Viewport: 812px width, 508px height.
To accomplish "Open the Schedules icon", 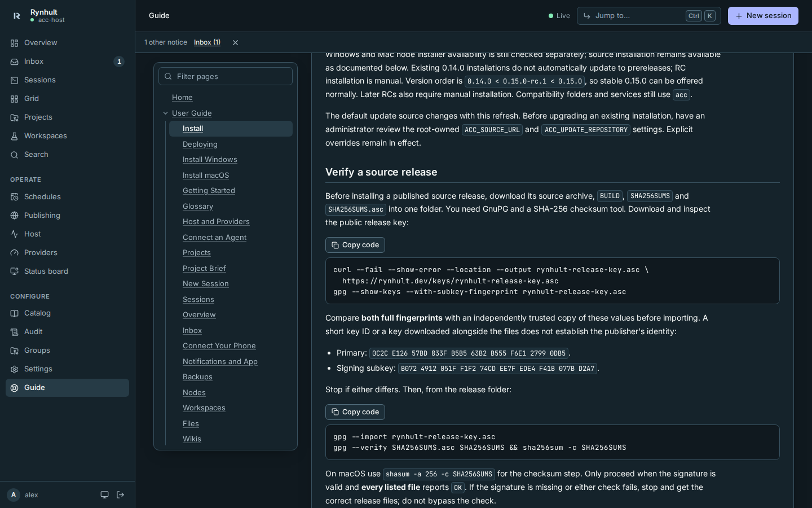I will (15, 197).
